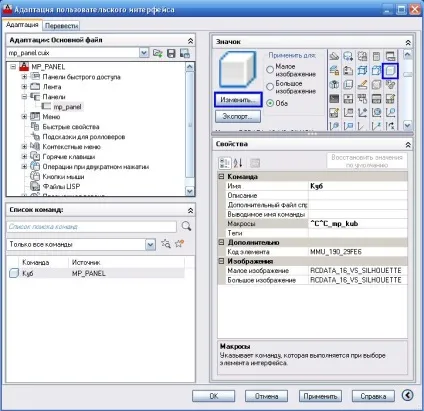Viewport: 424px width, 411px height.
Task: Expand the Контекстные меню node
Action: point(24,146)
